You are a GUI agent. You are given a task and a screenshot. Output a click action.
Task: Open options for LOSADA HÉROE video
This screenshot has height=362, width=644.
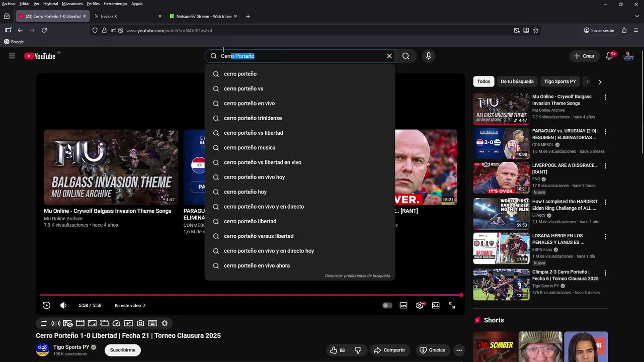point(605,236)
